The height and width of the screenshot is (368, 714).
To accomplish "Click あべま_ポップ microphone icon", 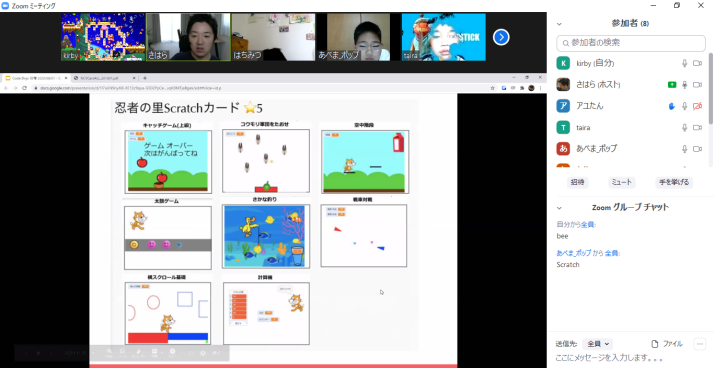I will [684, 149].
